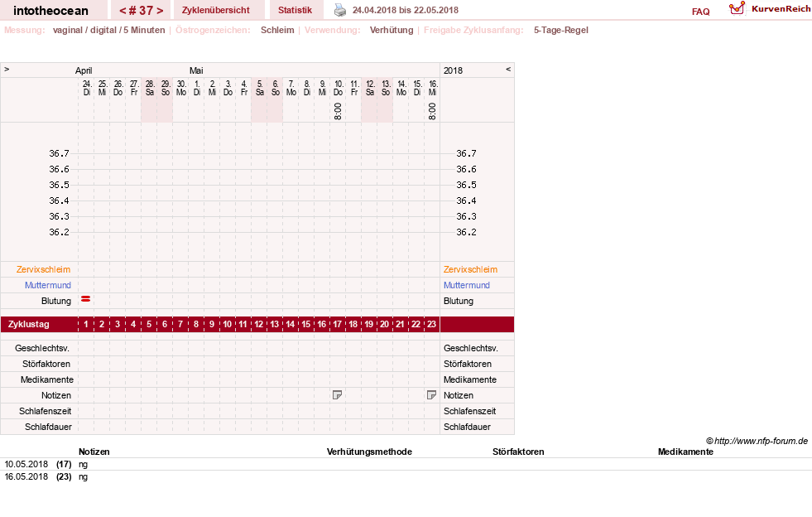Click the '5-Tage-Regel' value

[561, 30]
